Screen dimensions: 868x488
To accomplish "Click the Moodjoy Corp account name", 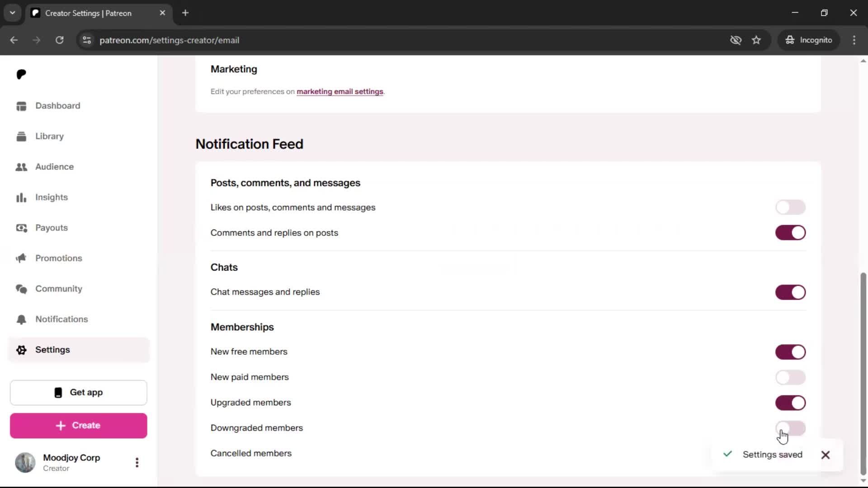I will [x=71, y=458].
